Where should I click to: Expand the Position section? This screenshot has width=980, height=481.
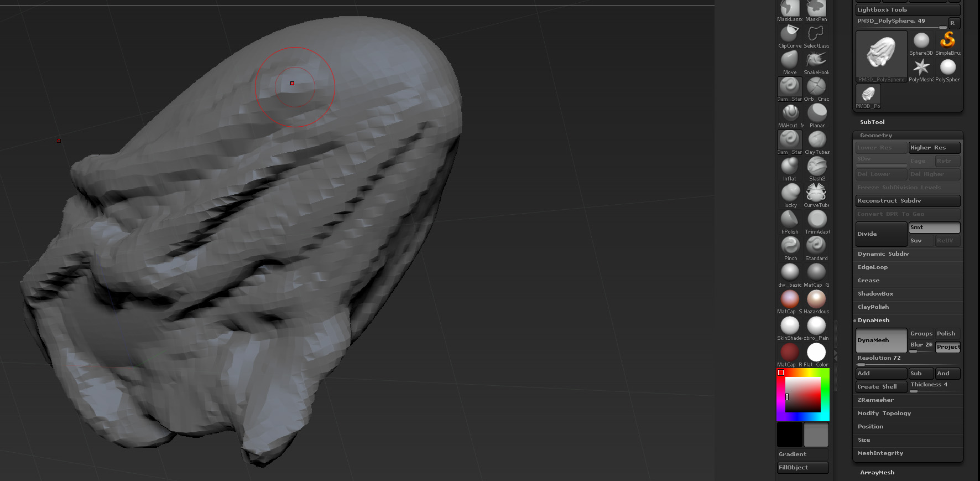click(870, 427)
